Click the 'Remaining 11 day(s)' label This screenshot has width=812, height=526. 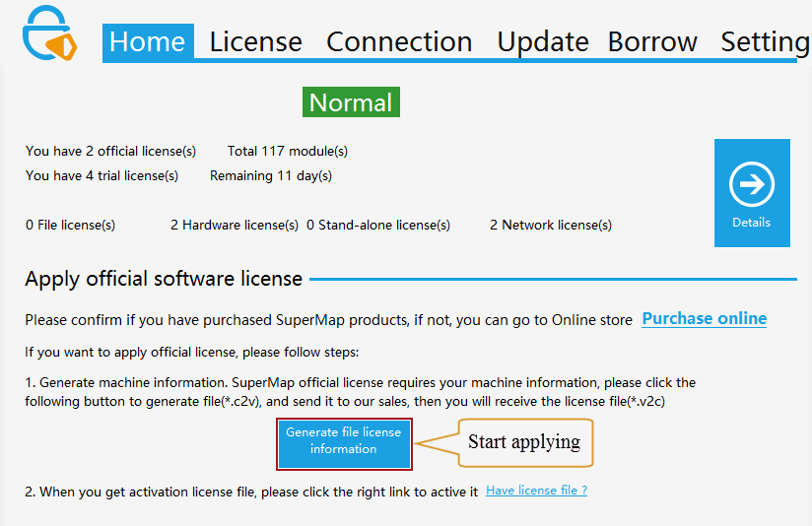coord(271,176)
